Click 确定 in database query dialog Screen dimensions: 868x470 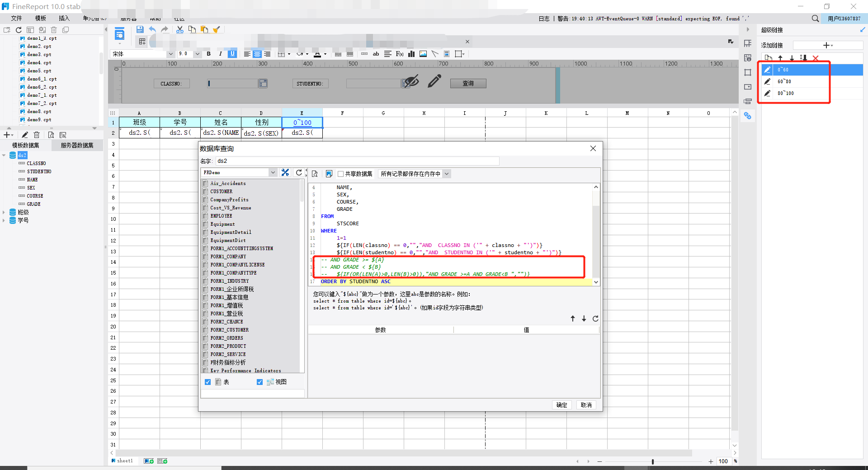562,405
